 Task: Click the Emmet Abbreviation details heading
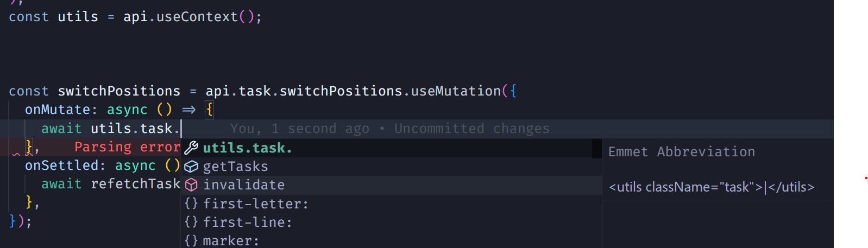coord(681,152)
